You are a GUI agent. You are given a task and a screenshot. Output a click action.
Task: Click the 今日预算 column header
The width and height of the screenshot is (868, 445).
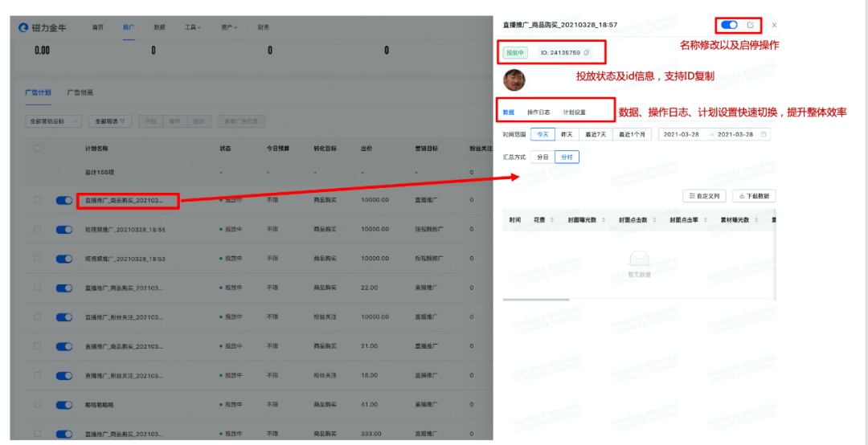[278, 149]
